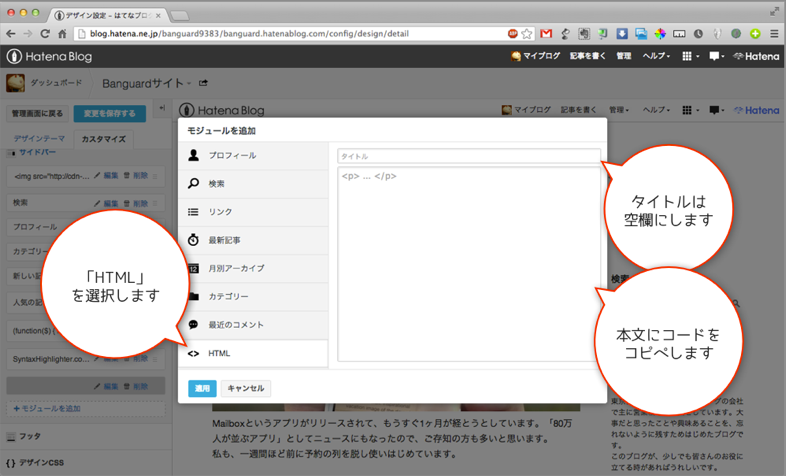Click the 適用 apply button

click(x=202, y=388)
